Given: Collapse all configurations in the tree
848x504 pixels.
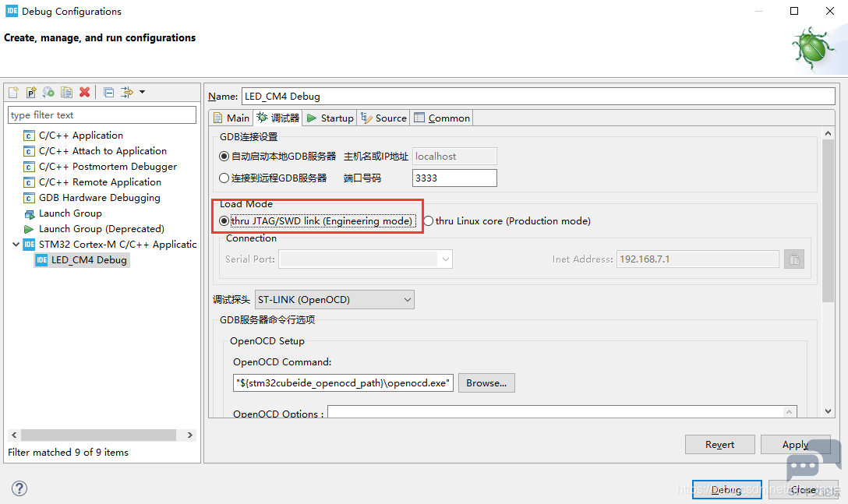Looking at the screenshot, I should [108, 93].
